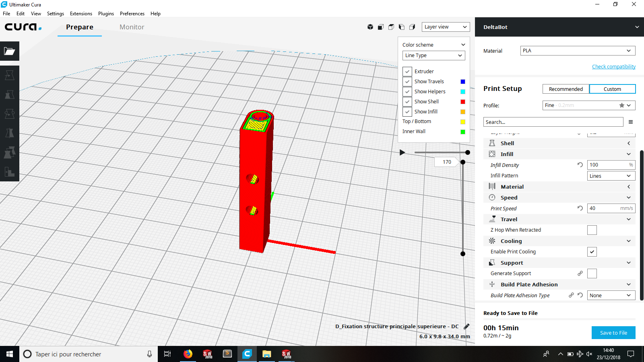
Task: Select the Support Blocker tool
Action: click(x=10, y=172)
